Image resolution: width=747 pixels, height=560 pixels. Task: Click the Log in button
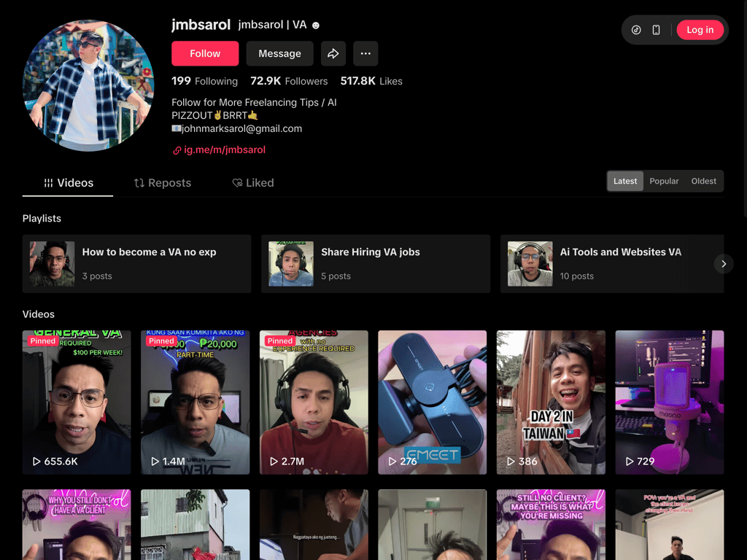(700, 30)
